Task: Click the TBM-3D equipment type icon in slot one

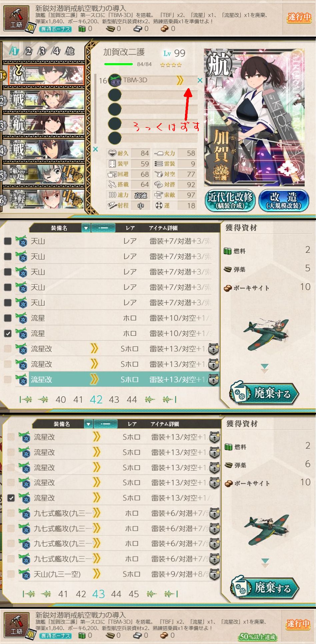Action: [115, 80]
